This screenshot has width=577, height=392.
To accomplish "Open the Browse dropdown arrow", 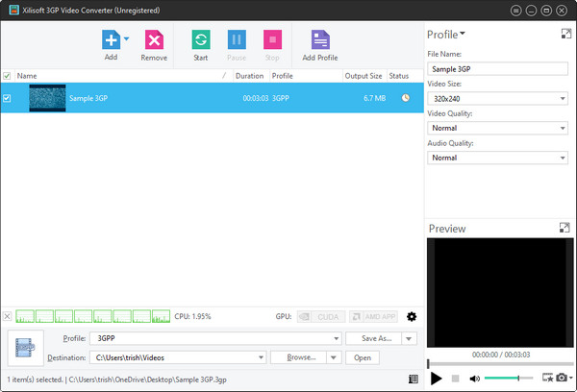I will point(334,357).
